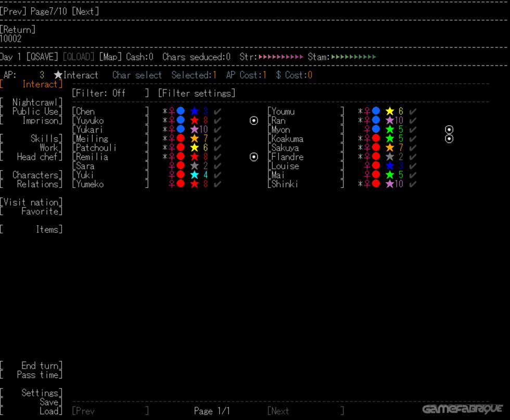Click the red star in Yumeko's row
This screenshot has height=420, width=510.
coord(195,184)
